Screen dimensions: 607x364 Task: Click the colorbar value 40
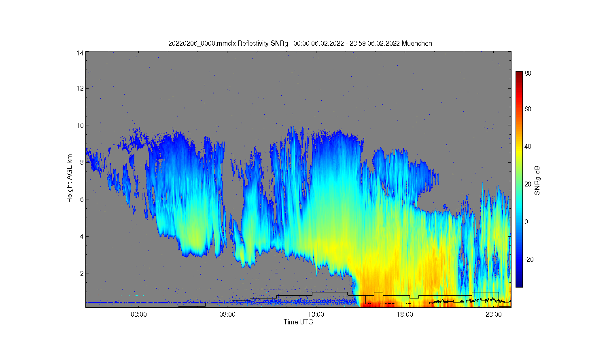[x=528, y=146]
